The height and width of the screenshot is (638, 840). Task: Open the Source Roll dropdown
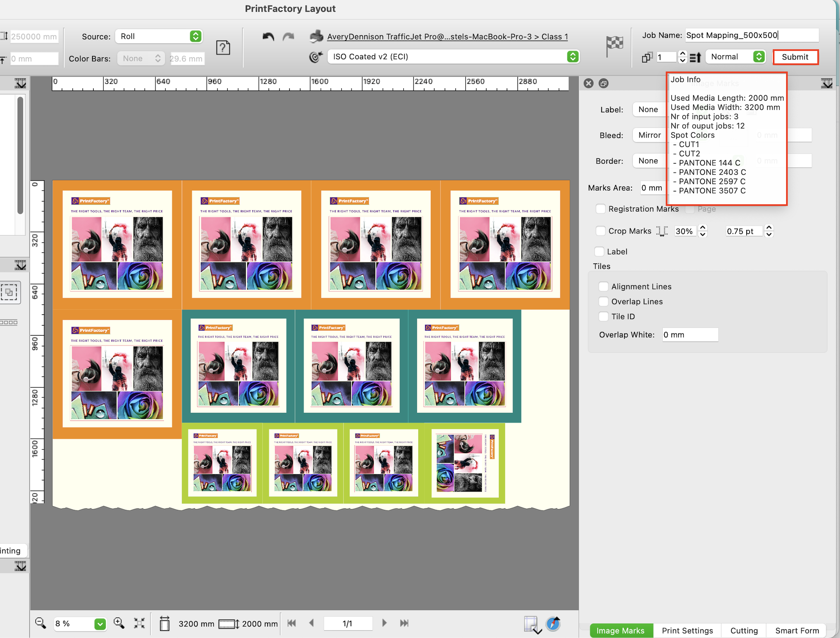[x=159, y=36]
